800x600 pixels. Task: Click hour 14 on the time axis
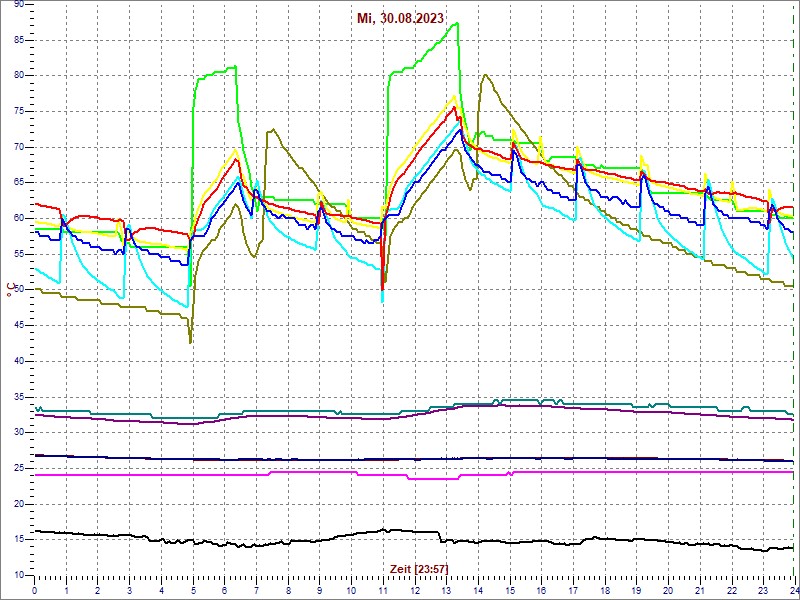click(478, 588)
